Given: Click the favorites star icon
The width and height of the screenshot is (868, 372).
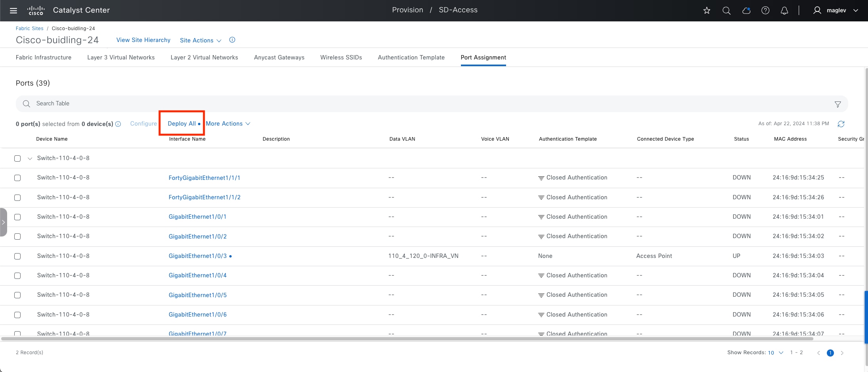Looking at the screenshot, I should click(707, 11).
